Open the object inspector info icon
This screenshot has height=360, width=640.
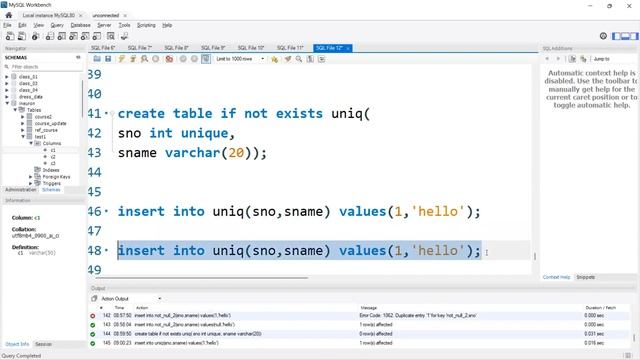click(x=36, y=36)
